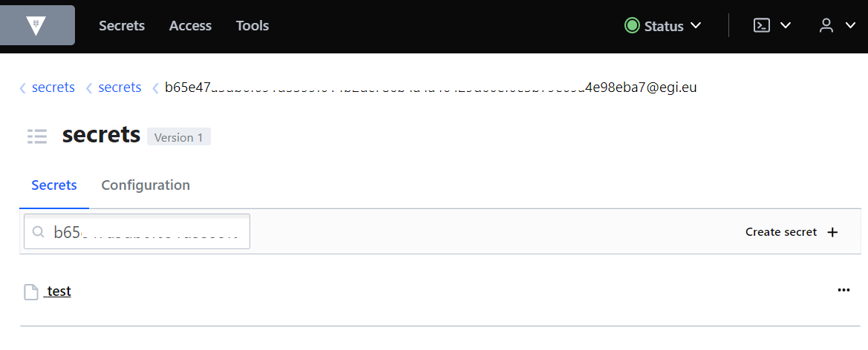Click the green Status indicator circle
This screenshot has width=868, height=350.
click(632, 26)
